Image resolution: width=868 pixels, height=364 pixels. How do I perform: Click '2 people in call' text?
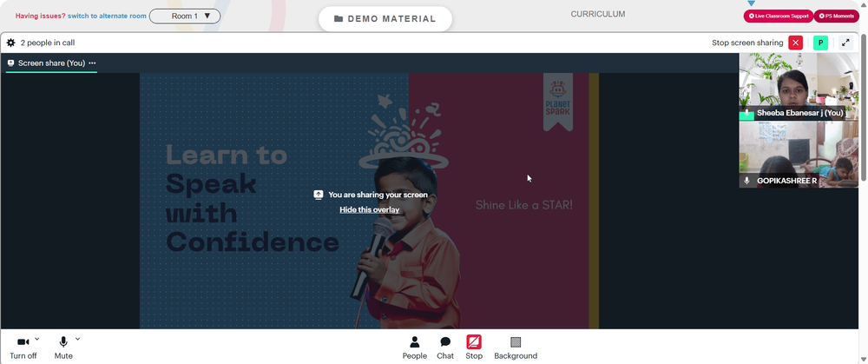pyautogui.click(x=48, y=43)
